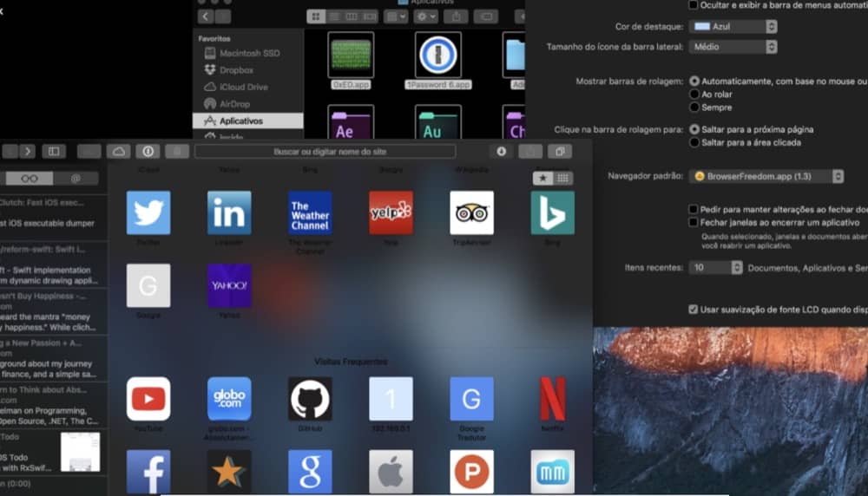Click the iCloud tabs cloud icon in Safari
This screenshot has width=868, height=496.
tap(118, 152)
